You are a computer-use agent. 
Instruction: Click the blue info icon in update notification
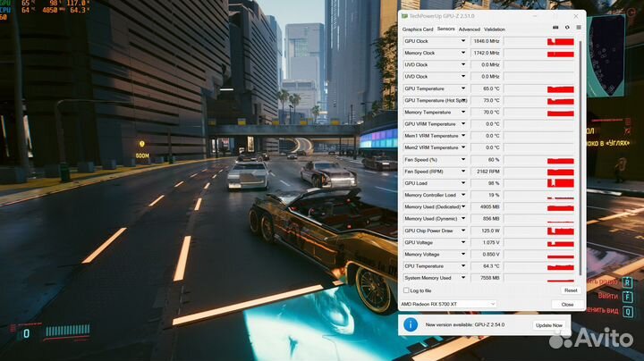click(411, 325)
